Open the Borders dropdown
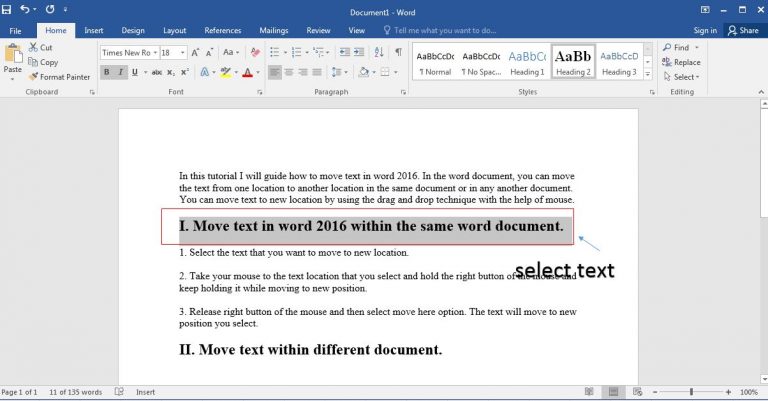Image resolution: width=768 pixels, height=401 pixels. [396, 72]
